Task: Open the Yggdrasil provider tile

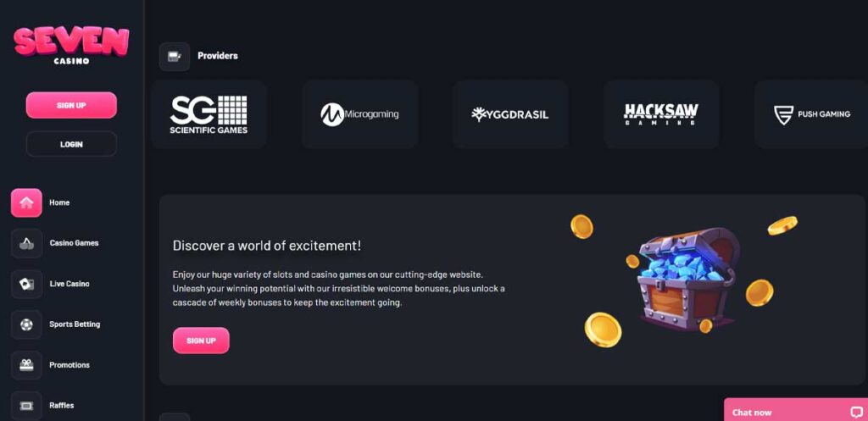Action: [x=510, y=114]
